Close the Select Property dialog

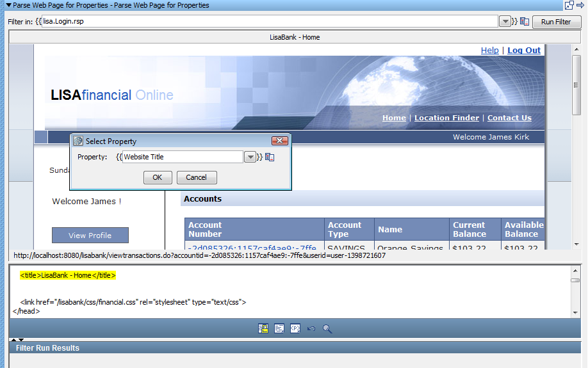pos(279,141)
